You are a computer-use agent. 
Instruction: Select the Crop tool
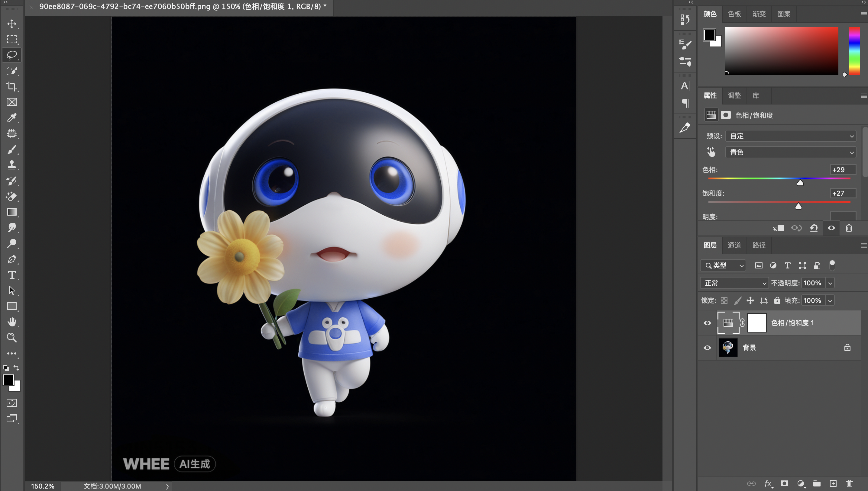point(12,87)
